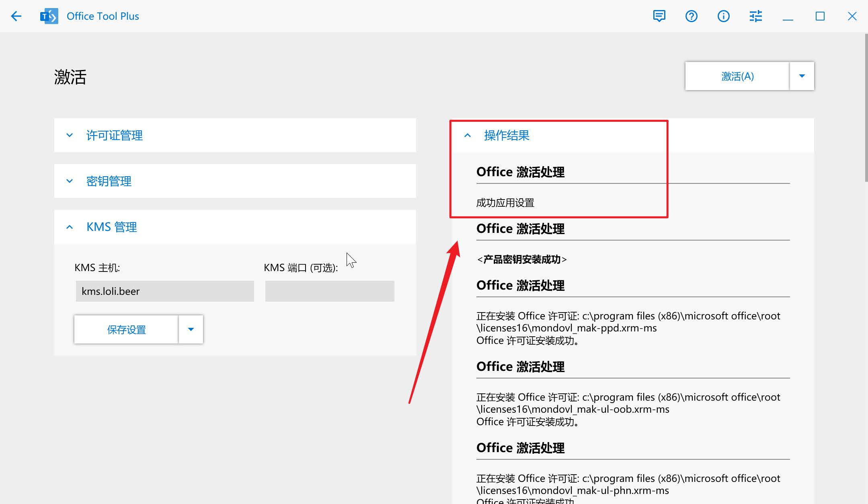Expand the 许可证管理 section

[x=235, y=135]
